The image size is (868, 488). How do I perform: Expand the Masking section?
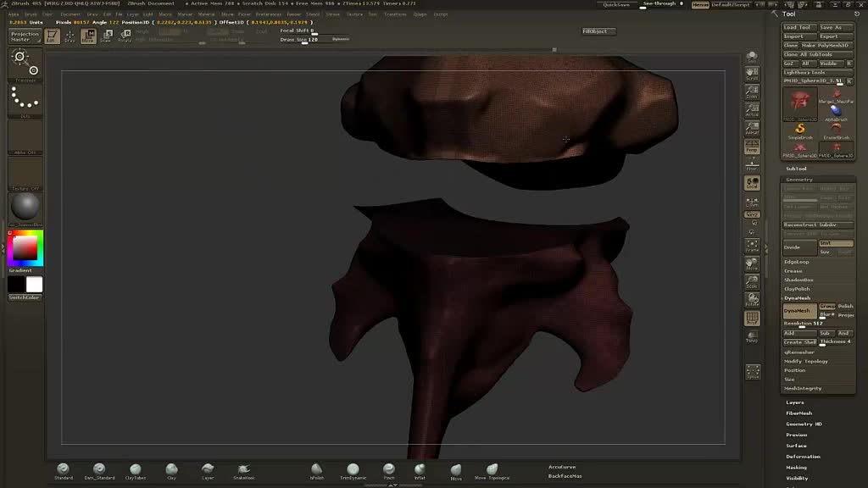(796, 468)
